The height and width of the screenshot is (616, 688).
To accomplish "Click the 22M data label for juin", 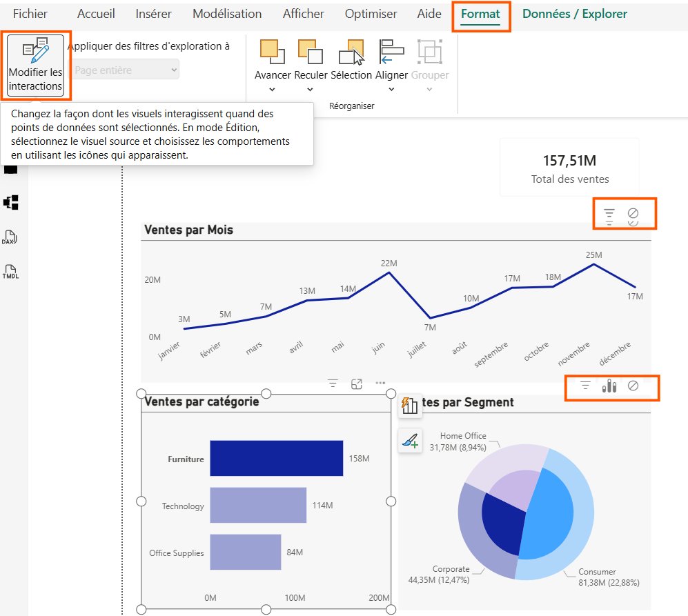I will tap(389, 264).
